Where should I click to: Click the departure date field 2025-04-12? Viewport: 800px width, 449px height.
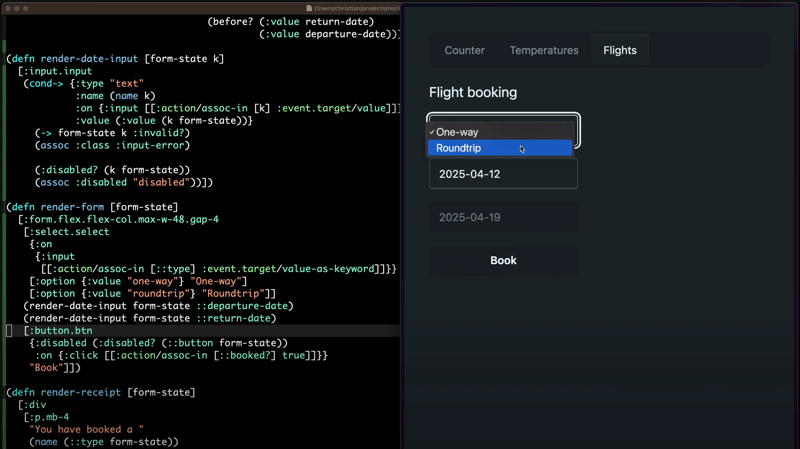(x=503, y=174)
